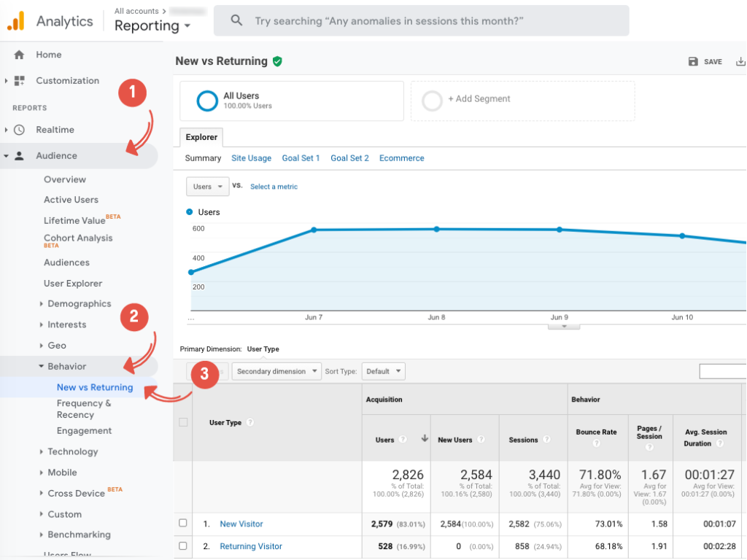Tick the Returning Visitor row checkbox
The image size is (747, 560).
pyautogui.click(x=183, y=545)
